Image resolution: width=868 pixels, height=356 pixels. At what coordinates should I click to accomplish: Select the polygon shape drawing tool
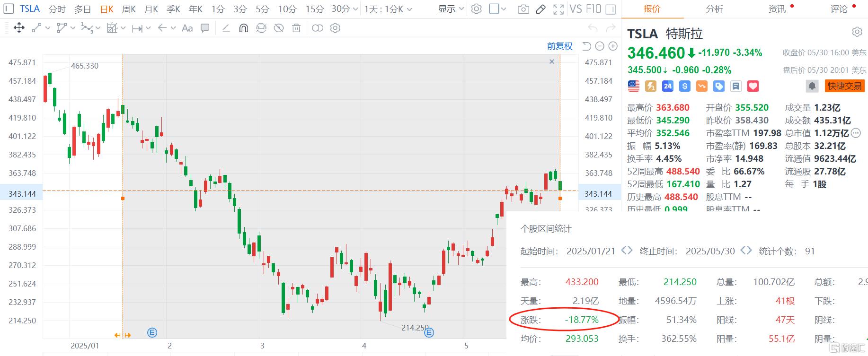[62, 28]
